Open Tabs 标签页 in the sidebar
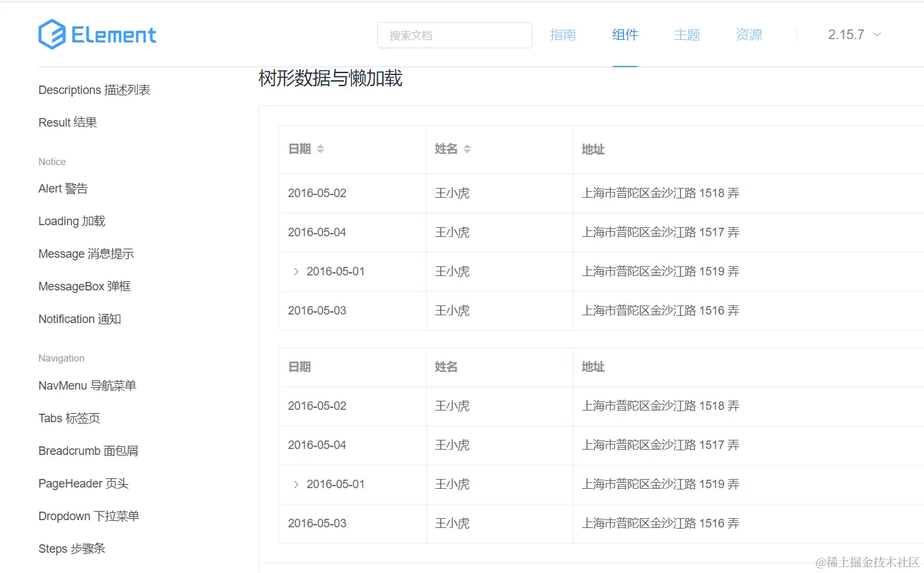924x573 pixels. tap(69, 418)
